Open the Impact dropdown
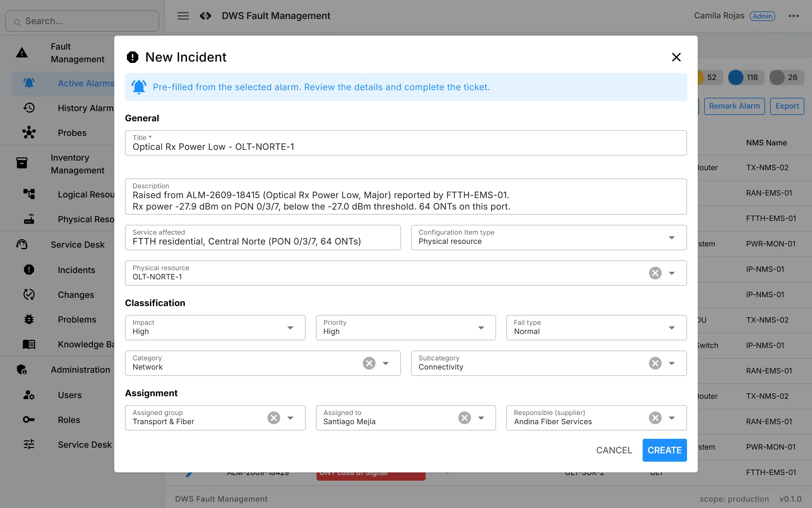 pos(215,328)
